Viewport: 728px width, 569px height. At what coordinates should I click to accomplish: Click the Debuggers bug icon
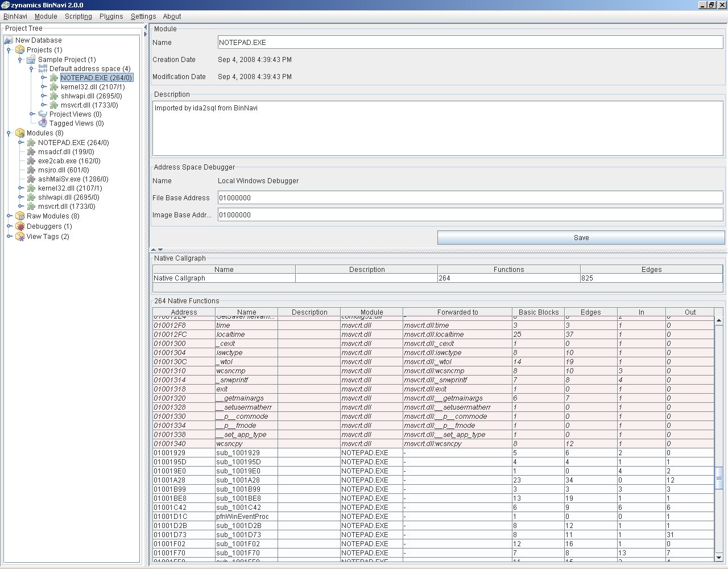point(20,226)
